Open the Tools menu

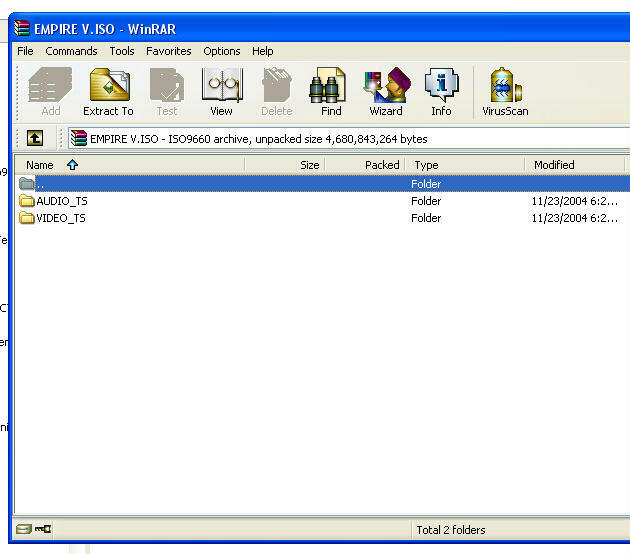pyautogui.click(x=122, y=51)
